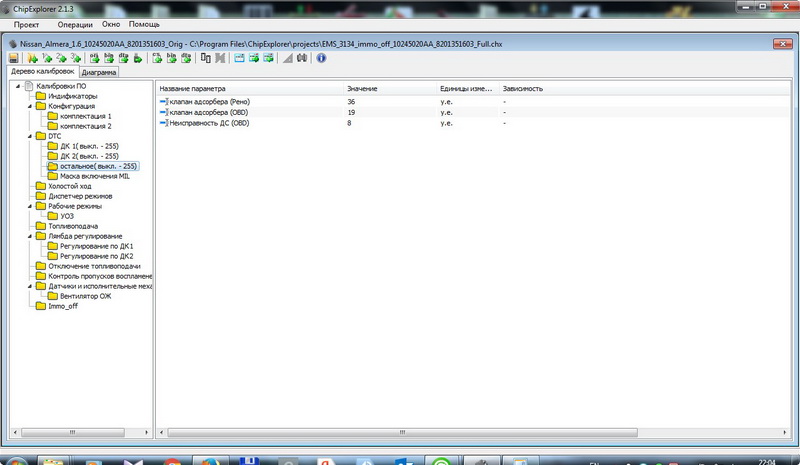Switch to the Диаграмма tab
Screen dimensions: 800x465
[99, 73]
